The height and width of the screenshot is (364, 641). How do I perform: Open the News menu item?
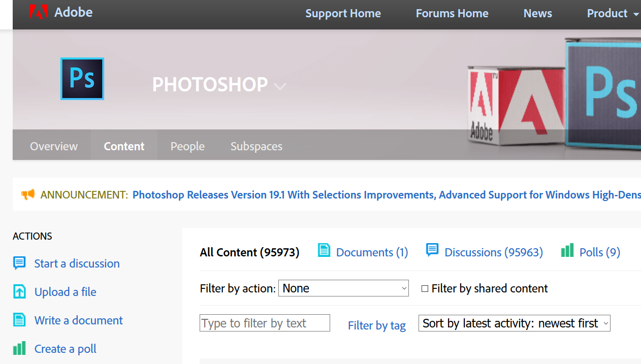pyautogui.click(x=538, y=14)
